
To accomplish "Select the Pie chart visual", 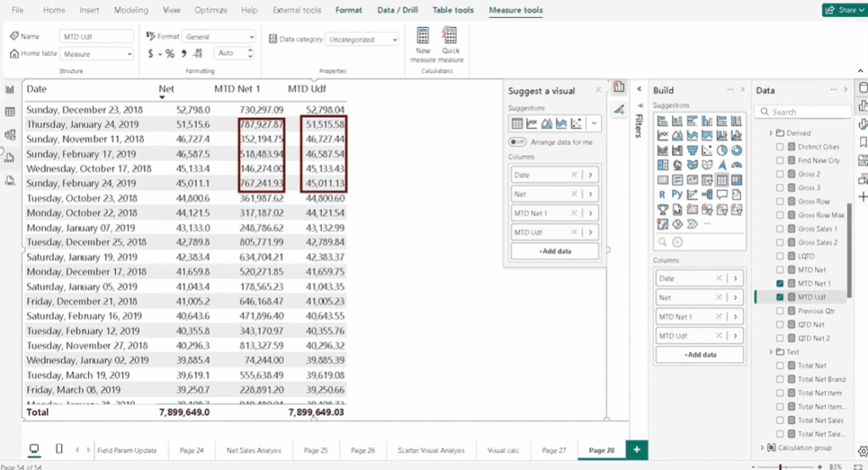I will (x=721, y=150).
